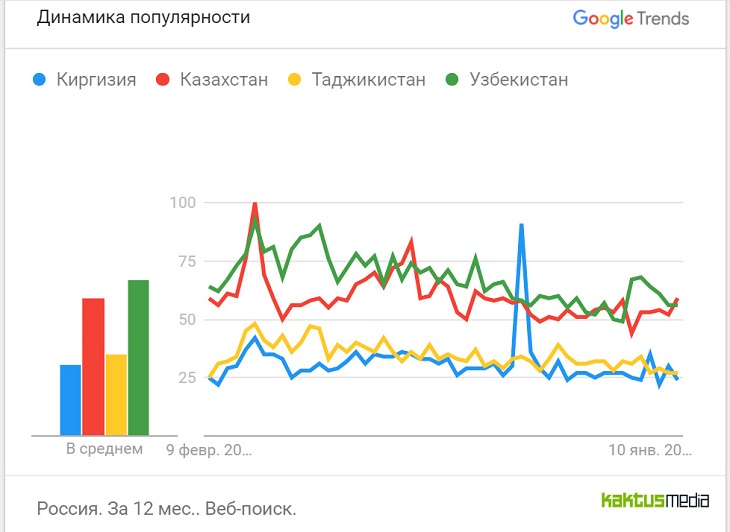Click the red Казахстан peak at 100
This screenshot has width=730, height=532.
[x=255, y=204]
